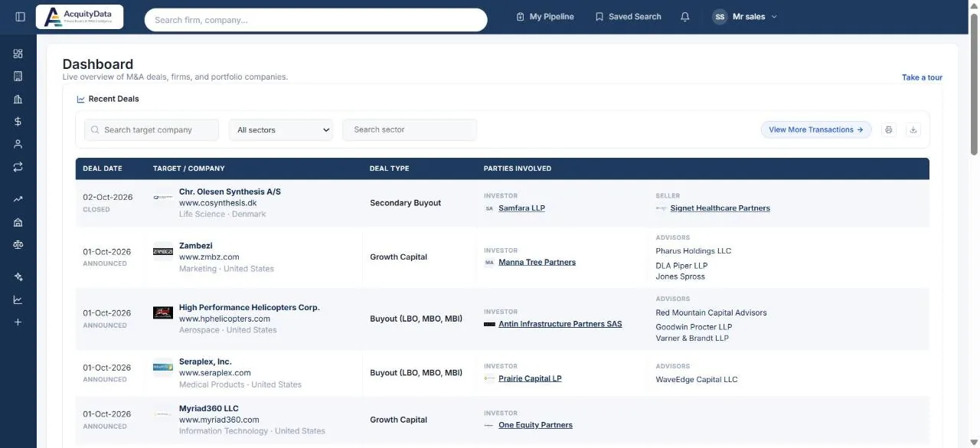Click the Take a tour link
The width and height of the screenshot is (980, 448).
922,77
